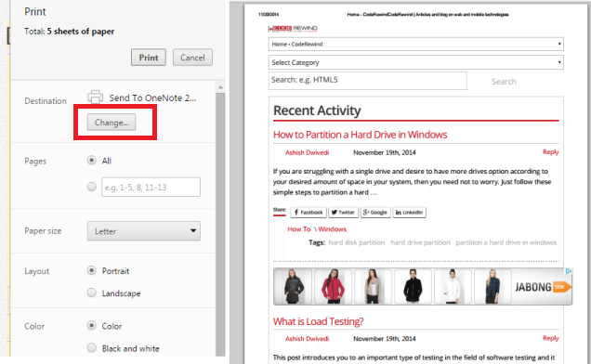Click Ashish Dwivedi author on partition post
Viewport: 591px width, 364px height.
point(307,152)
